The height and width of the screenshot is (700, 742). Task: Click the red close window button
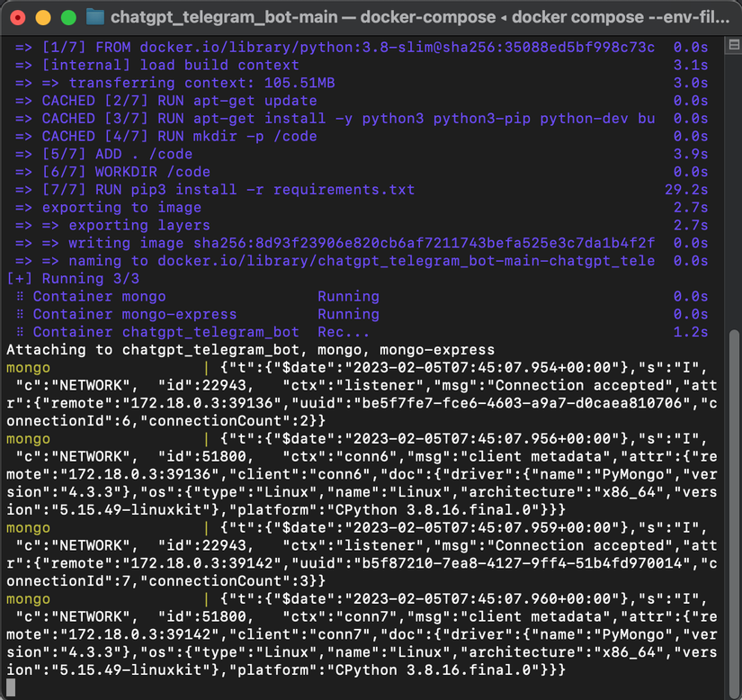click(x=18, y=18)
